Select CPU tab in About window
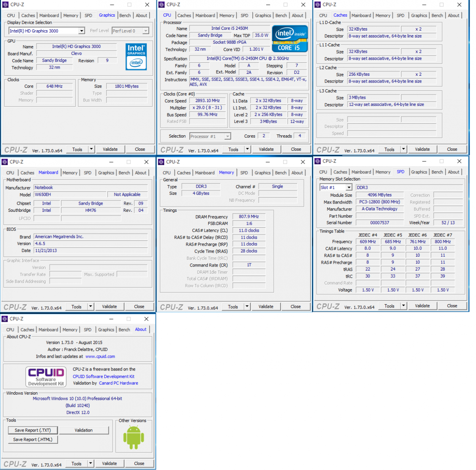476x470 pixels. click(x=10, y=330)
